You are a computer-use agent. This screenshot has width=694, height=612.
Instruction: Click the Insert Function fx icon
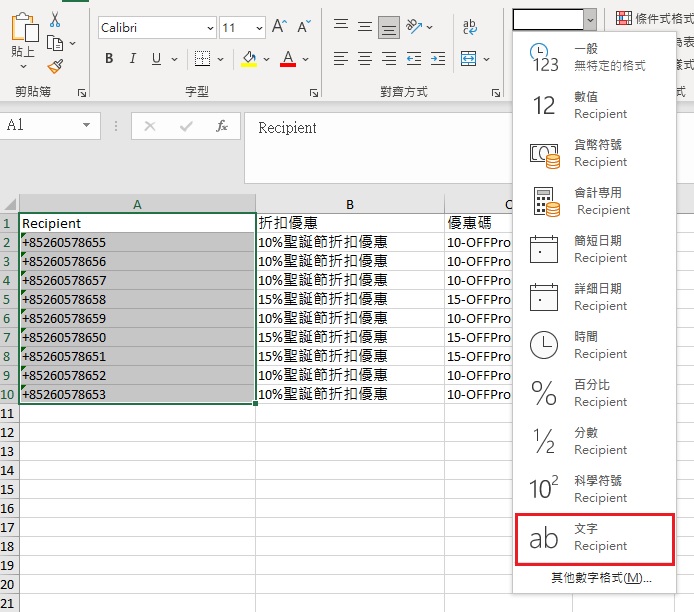point(222,127)
